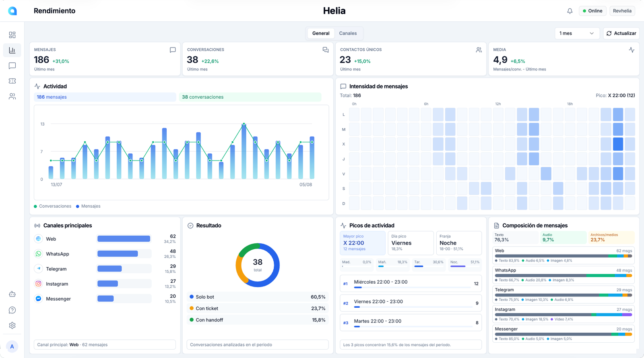Click the Solo bot 60,5% row

click(258, 297)
